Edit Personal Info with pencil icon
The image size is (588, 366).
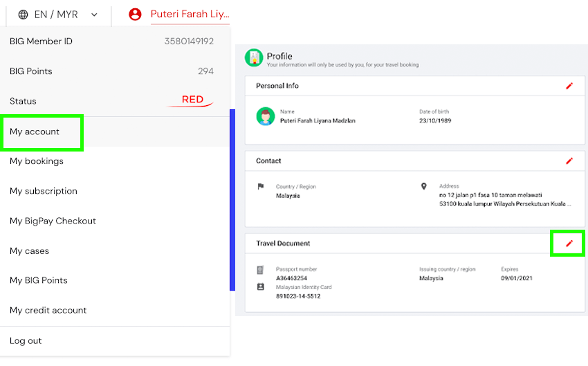pyautogui.click(x=569, y=86)
